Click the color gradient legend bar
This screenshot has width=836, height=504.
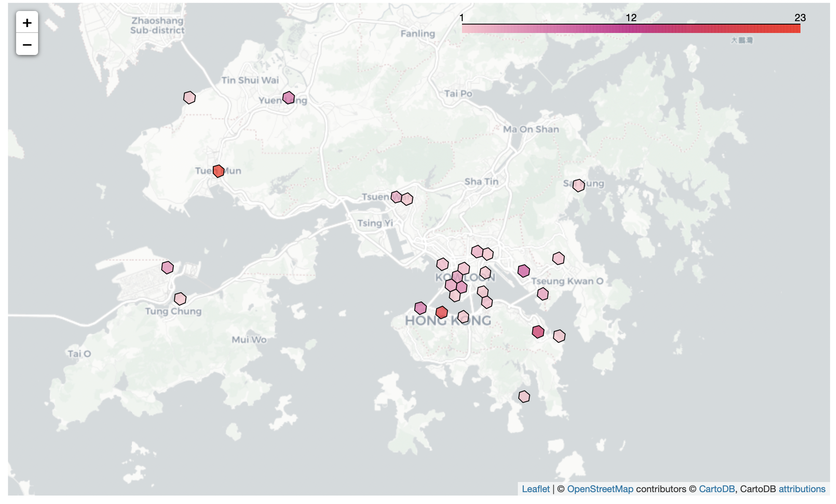point(630,29)
